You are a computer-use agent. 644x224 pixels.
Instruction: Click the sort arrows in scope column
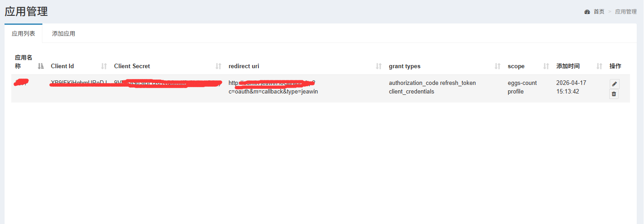tap(546, 66)
